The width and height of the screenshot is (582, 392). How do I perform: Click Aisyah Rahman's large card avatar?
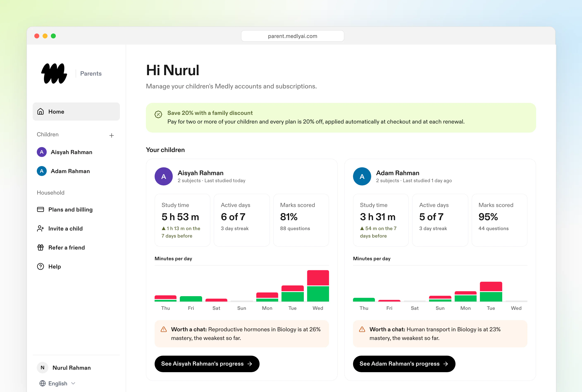click(x=163, y=176)
